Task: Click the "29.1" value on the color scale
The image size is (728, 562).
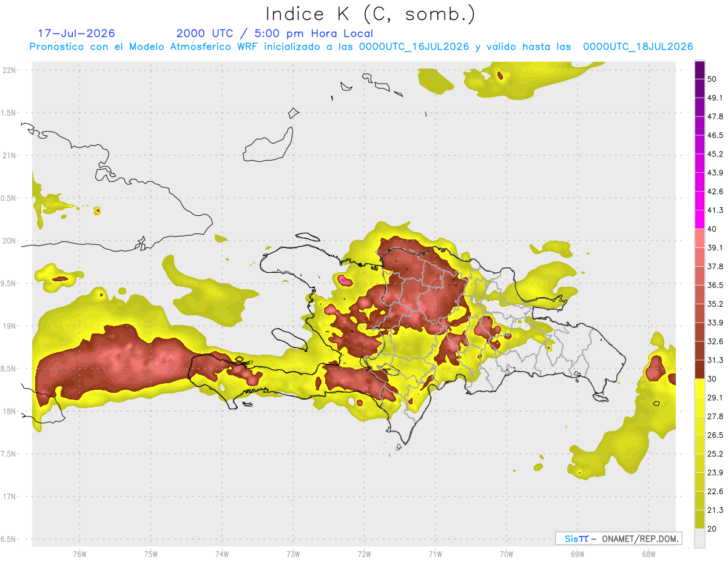Action: [715, 398]
